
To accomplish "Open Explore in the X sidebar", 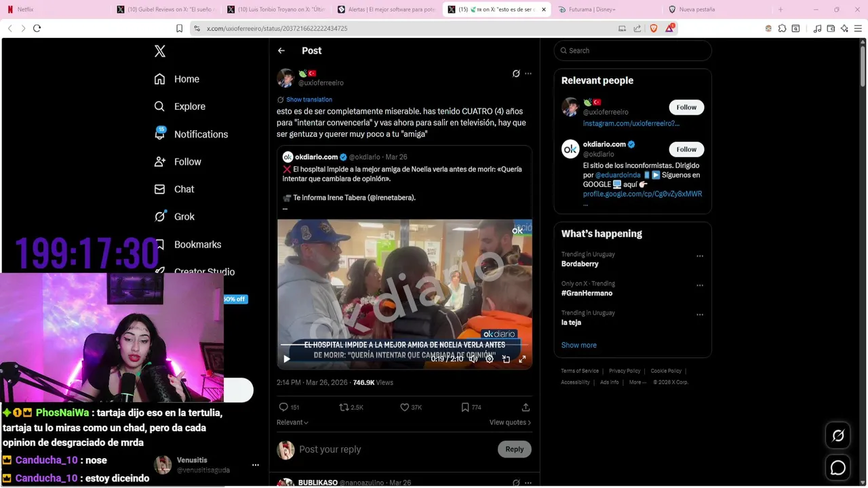I will (180, 106).
